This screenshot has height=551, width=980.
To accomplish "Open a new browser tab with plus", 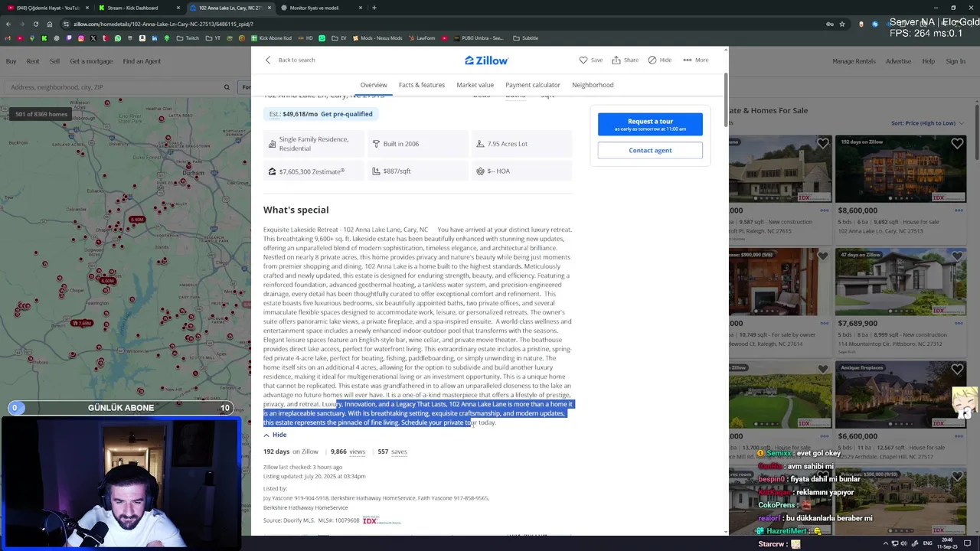I will [374, 8].
